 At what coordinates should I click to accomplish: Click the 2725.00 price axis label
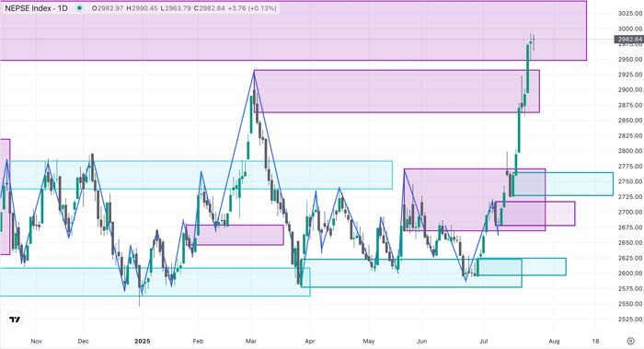pos(629,197)
